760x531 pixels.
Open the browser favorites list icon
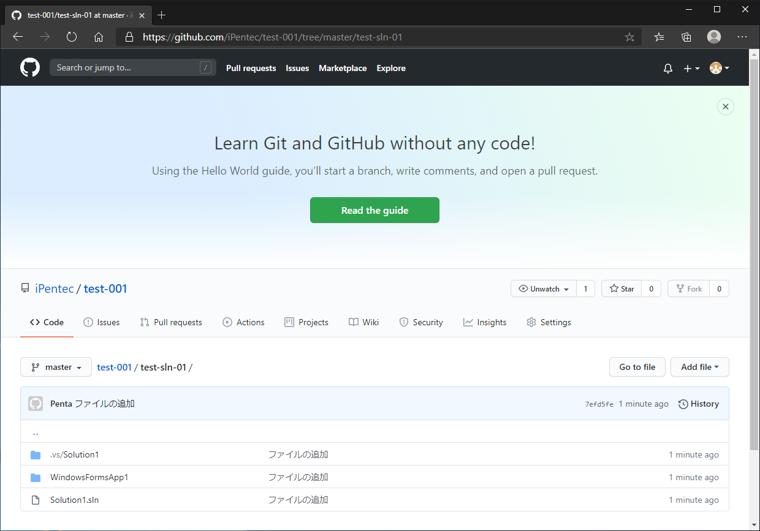point(659,37)
